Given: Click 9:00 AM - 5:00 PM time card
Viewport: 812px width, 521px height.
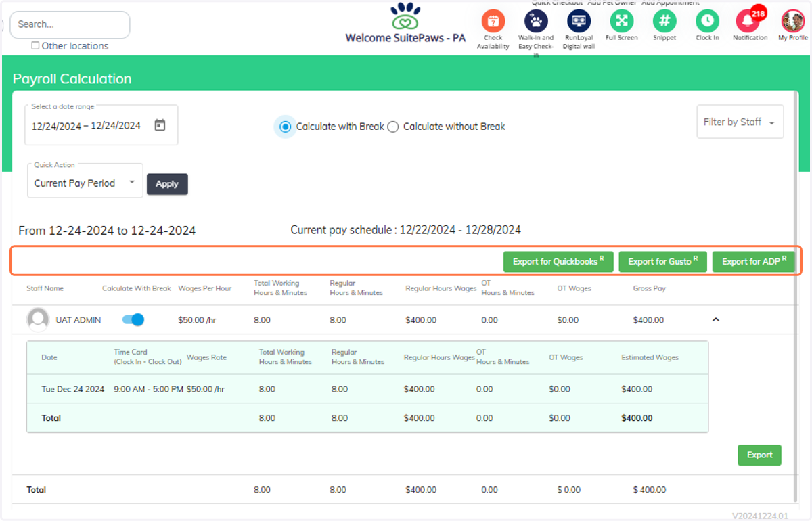Looking at the screenshot, I should [149, 389].
